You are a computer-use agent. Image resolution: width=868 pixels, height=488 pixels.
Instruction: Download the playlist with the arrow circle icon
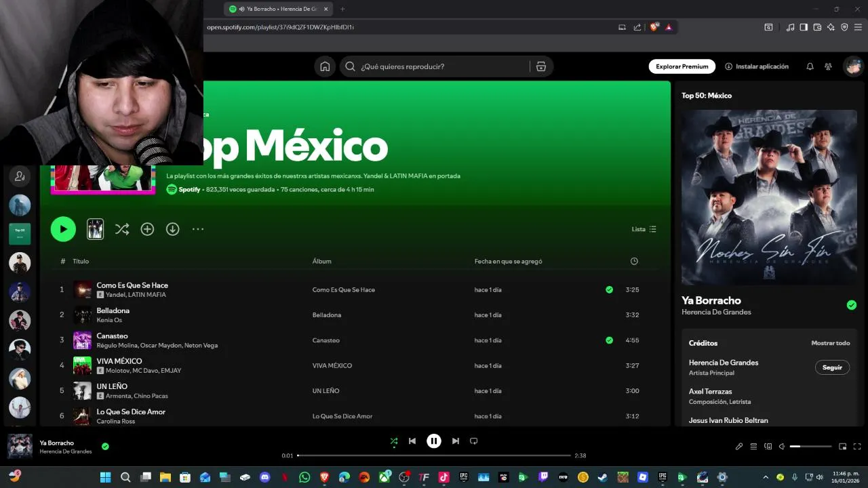point(173,229)
